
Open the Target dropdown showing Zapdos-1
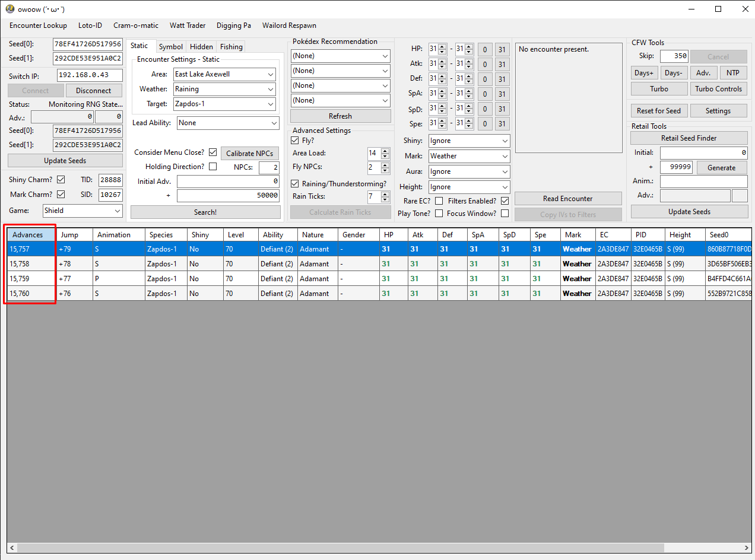[224, 104]
